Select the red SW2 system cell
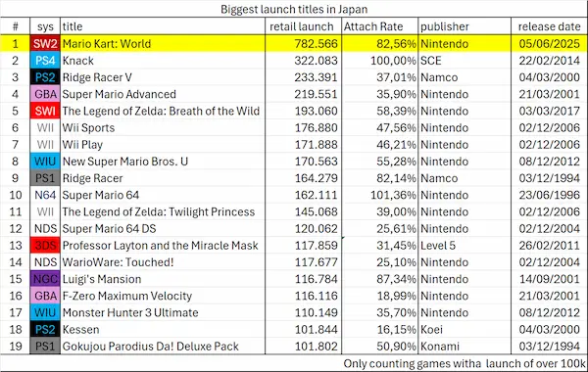 [x=45, y=44]
